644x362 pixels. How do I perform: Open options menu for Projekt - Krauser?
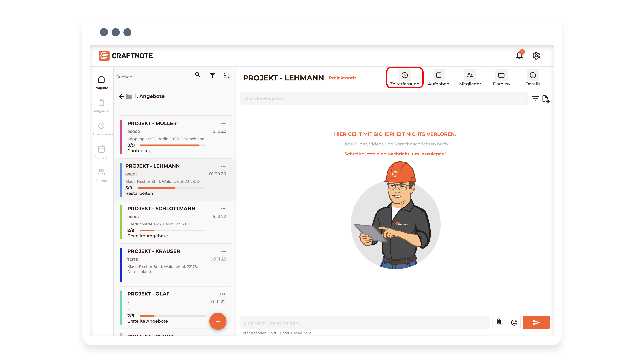(x=223, y=251)
